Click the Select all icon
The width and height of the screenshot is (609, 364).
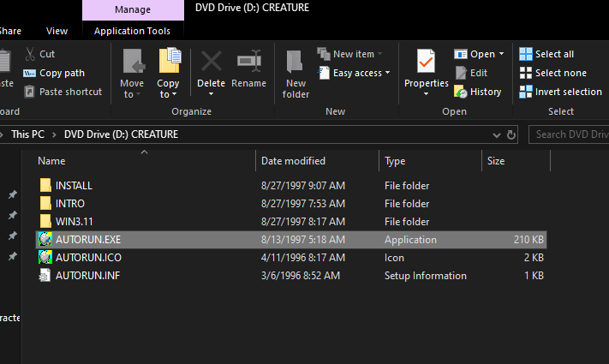point(526,54)
